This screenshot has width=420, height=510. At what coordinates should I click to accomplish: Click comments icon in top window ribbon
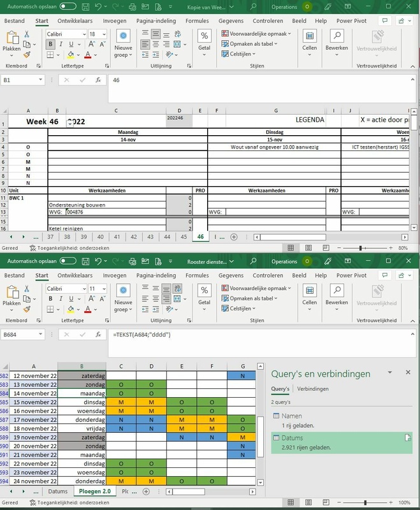coord(385,21)
